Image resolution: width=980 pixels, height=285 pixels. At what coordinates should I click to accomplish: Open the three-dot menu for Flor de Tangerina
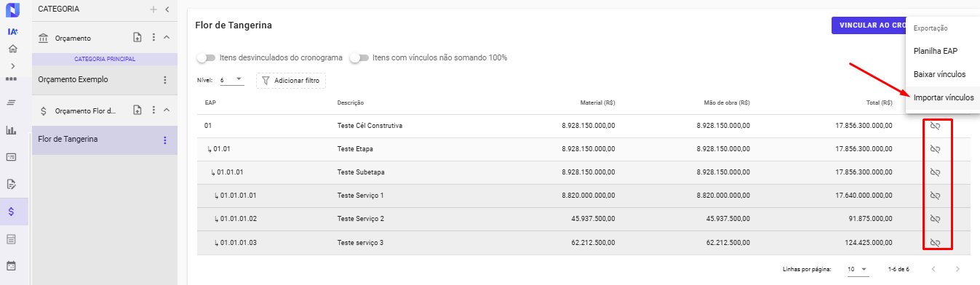tap(165, 140)
